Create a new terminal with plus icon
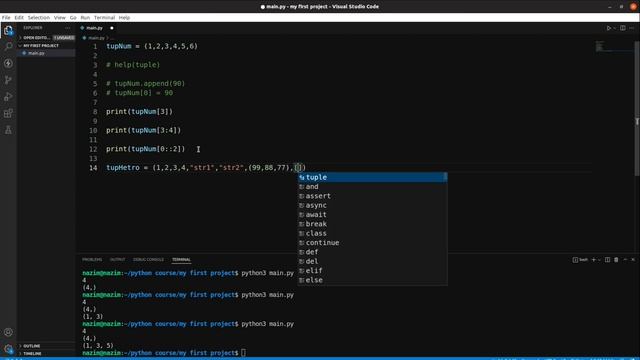This screenshot has height=360, width=640. click(593, 260)
